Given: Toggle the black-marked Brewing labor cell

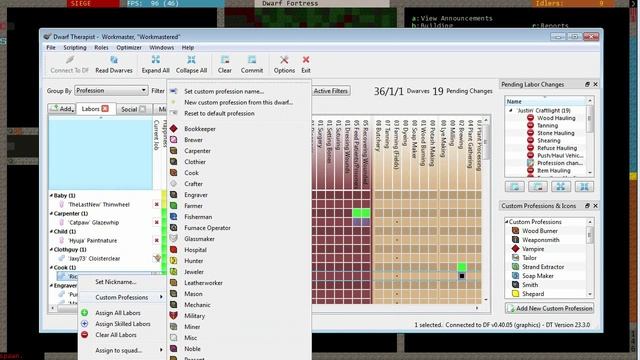Looking at the screenshot, I should (462, 276).
